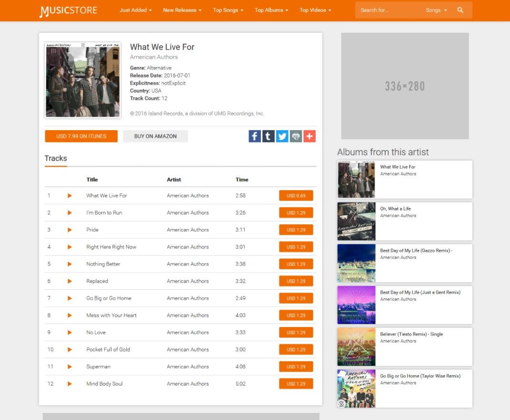Buy Right Here Right Now track
Viewport: 510px width, 420px height.
(x=296, y=247)
